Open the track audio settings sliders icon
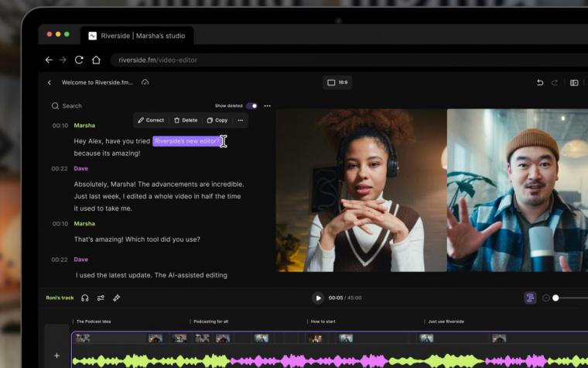 pyautogui.click(x=101, y=297)
